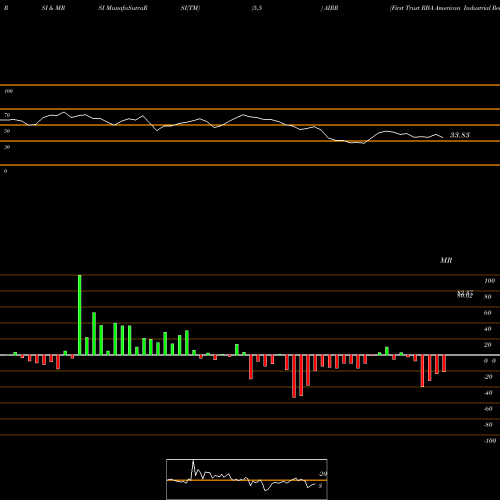
Task: Click the MR axis label -40
Action: pos(488,393)
